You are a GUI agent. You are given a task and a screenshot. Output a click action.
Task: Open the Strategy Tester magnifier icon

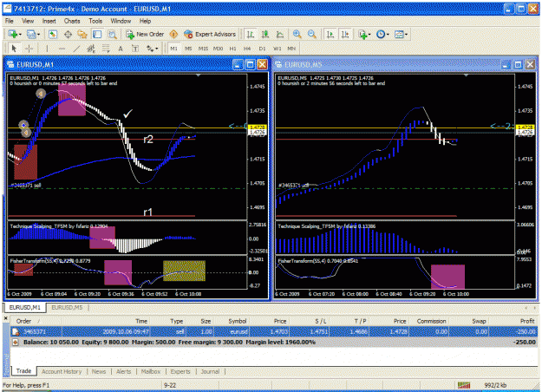pos(112,34)
